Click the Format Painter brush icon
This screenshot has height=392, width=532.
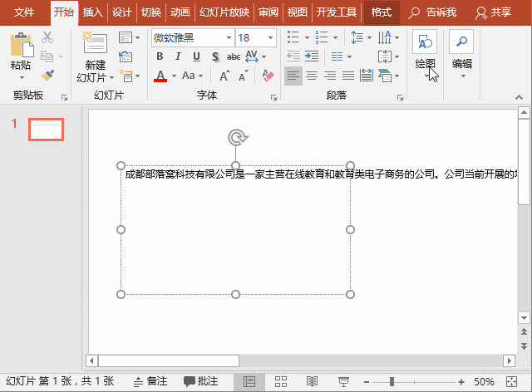(x=47, y=75)
